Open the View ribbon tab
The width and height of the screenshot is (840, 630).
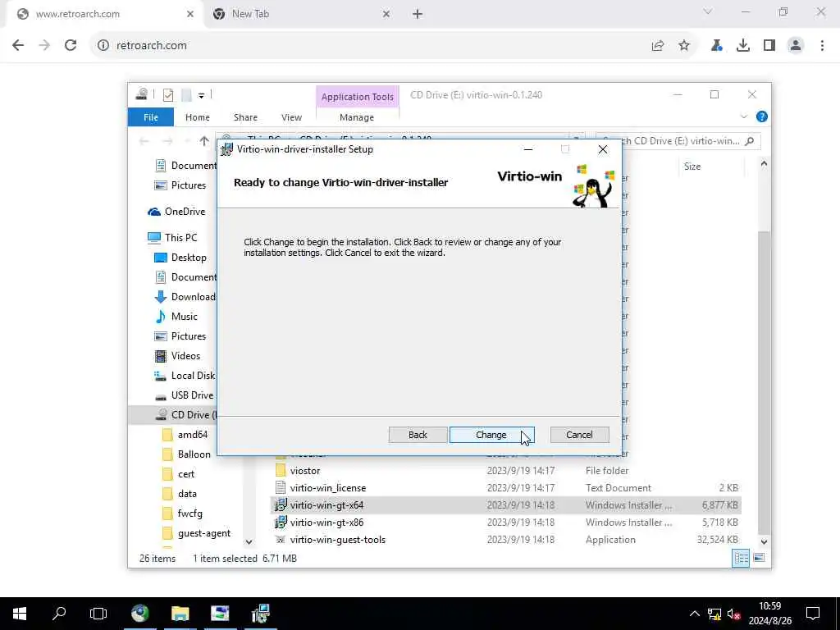pos(291,117)
